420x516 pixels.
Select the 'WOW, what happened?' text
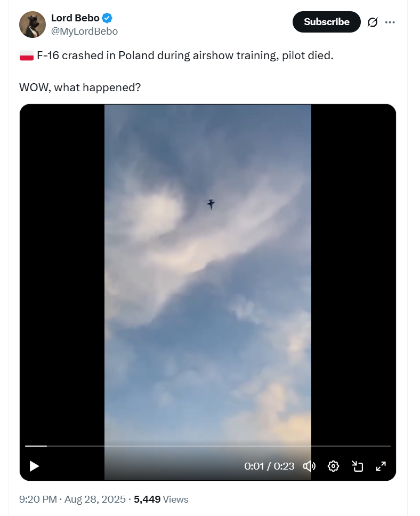coord(80,87)
